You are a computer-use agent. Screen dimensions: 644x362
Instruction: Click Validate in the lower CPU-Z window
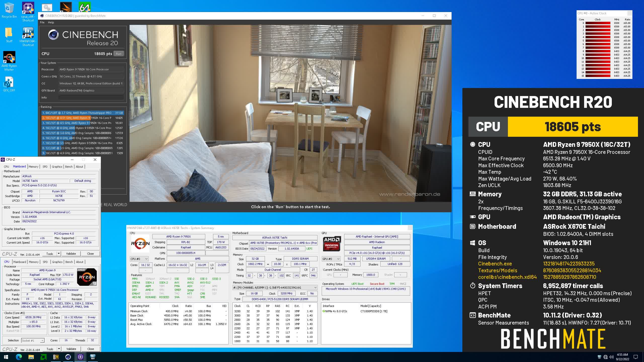click(x=71, y=349)
